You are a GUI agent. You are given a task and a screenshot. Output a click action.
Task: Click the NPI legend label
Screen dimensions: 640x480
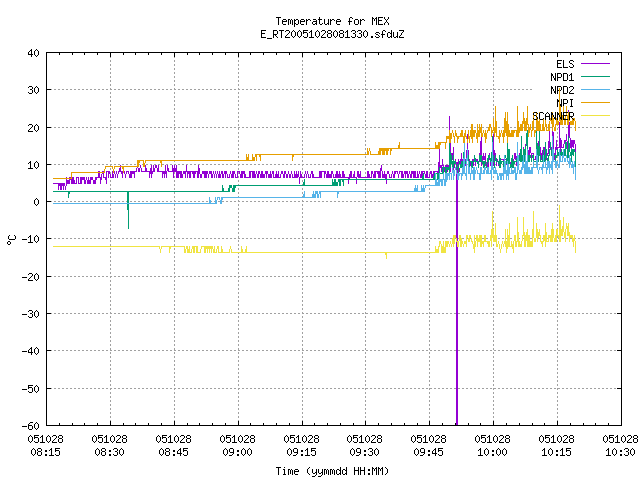(565, 103)
